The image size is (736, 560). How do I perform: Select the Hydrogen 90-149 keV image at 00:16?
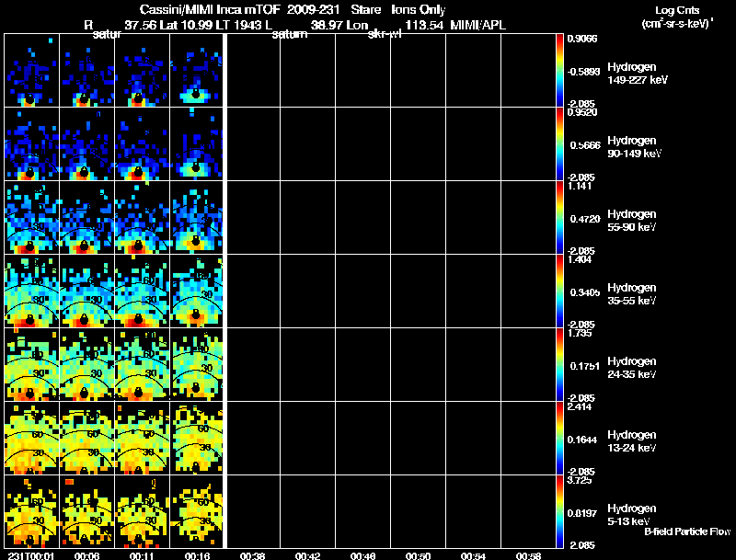pos(196,144)
